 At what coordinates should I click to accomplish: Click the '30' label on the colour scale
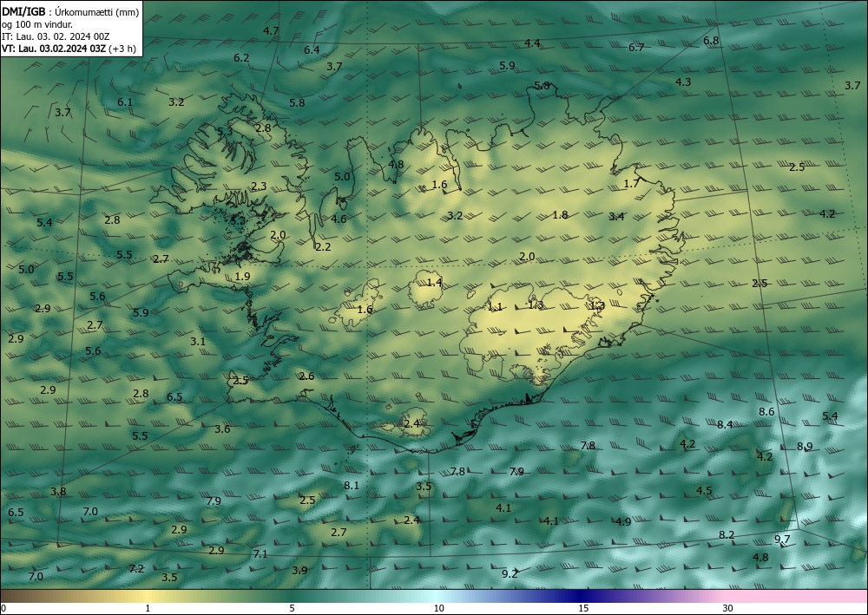(x=728, y=609)
